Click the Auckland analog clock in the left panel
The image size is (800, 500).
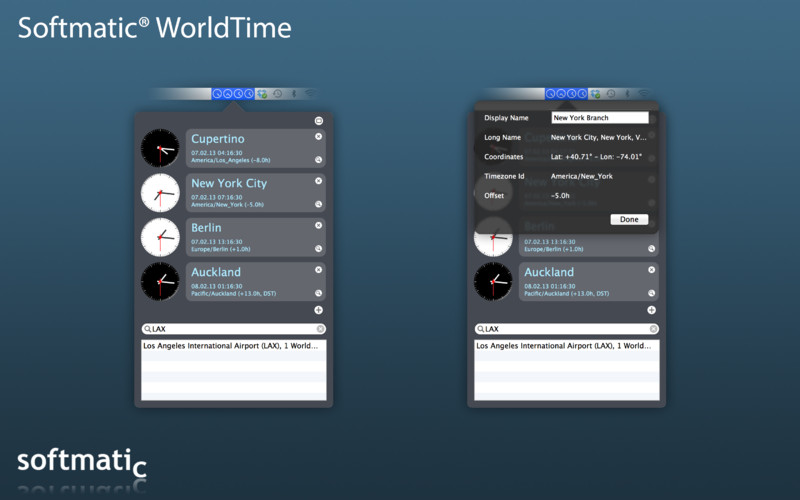click(160, 282)
